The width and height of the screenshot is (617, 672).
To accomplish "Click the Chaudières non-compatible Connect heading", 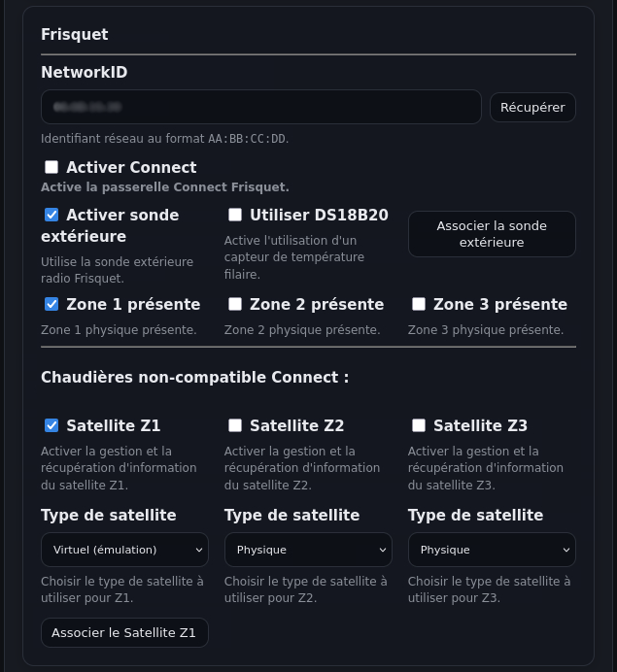I will pos(194,377).
